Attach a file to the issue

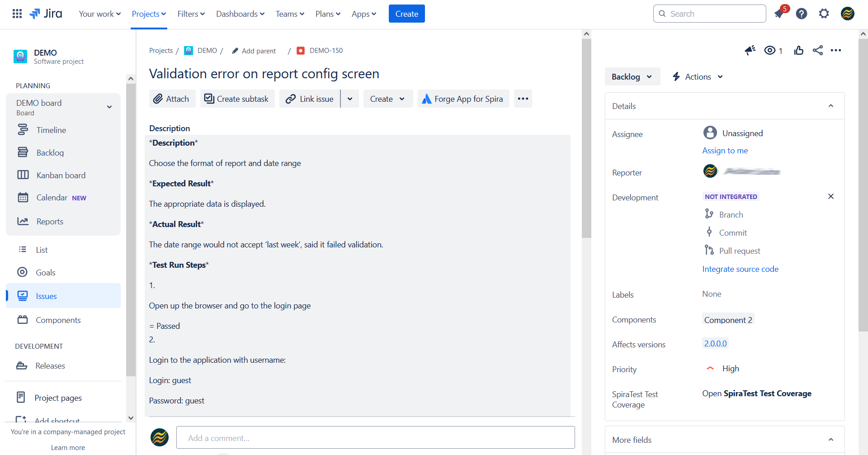(172, 99)
